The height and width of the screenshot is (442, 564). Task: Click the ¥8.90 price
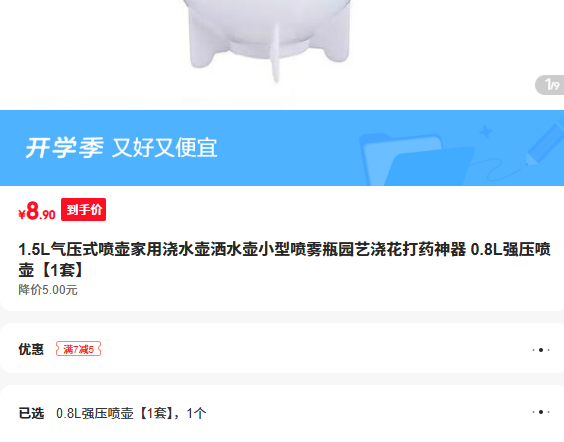(37, 211)
